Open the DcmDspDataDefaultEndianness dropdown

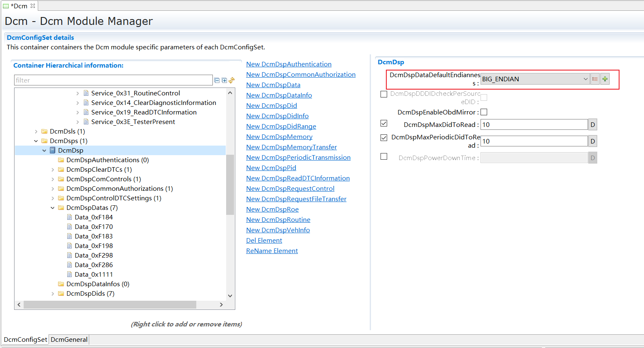point(585,78)
